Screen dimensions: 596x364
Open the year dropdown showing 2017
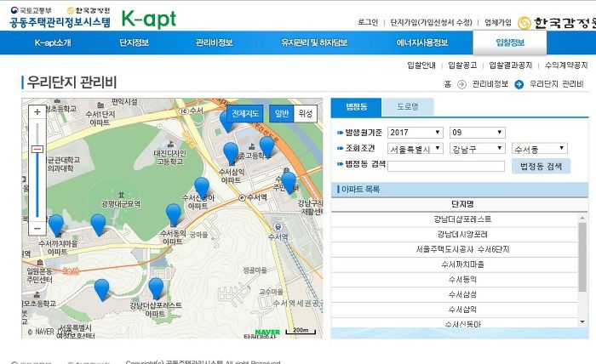pyautogui.click(x=415, y=133)
